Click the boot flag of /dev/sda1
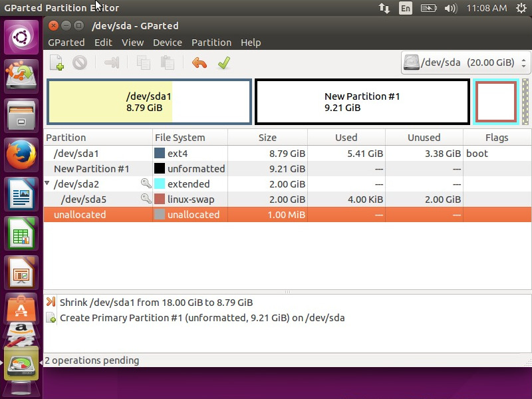The height and width of the screenshot is (399, 532). pyautogui.click(x=477, y=154)
